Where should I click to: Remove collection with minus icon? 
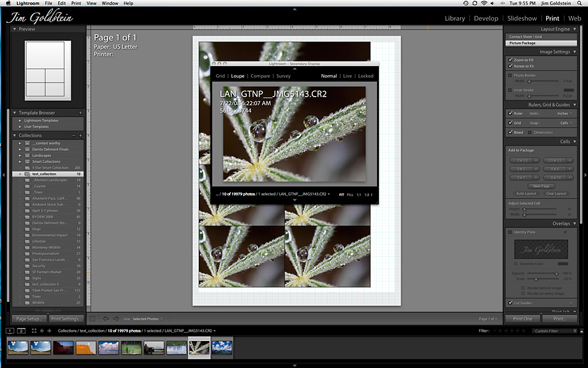[x=73, y=136]
